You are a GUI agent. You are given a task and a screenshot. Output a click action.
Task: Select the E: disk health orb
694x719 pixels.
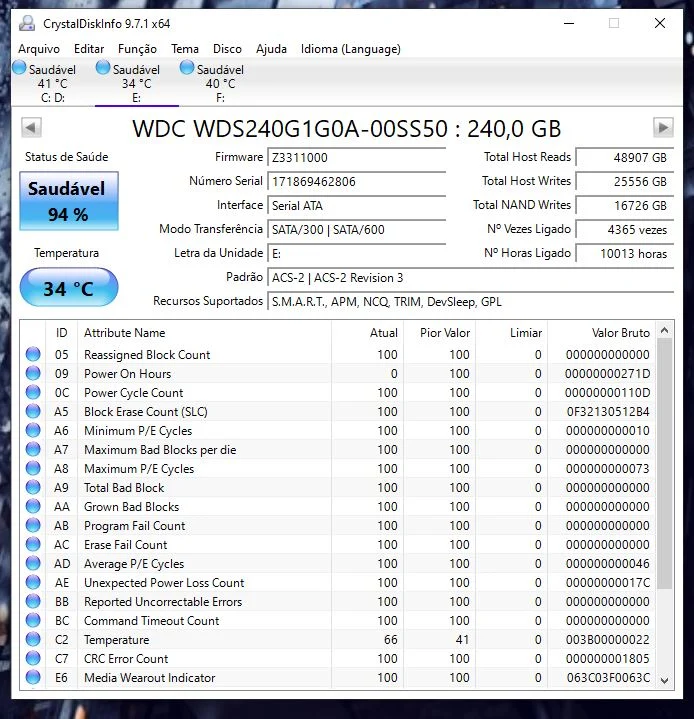pos(103,67)
